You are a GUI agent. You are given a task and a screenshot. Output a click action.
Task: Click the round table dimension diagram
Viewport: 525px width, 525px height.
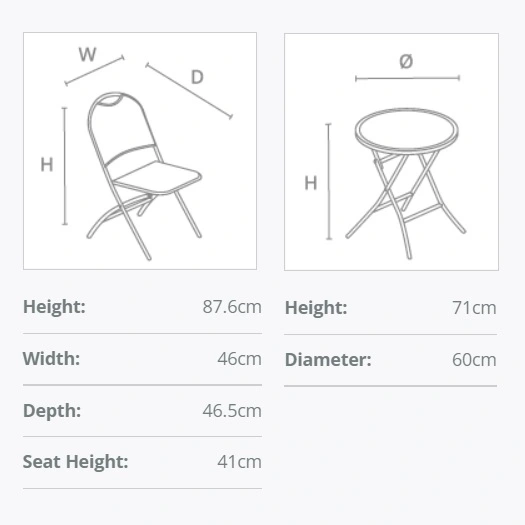point(391,152)
